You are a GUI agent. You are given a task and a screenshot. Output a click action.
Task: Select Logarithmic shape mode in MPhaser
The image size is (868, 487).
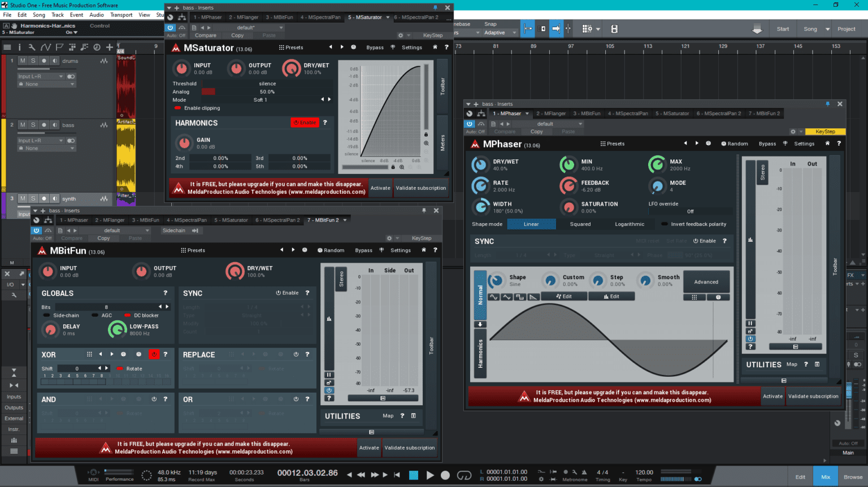[630, 224]
